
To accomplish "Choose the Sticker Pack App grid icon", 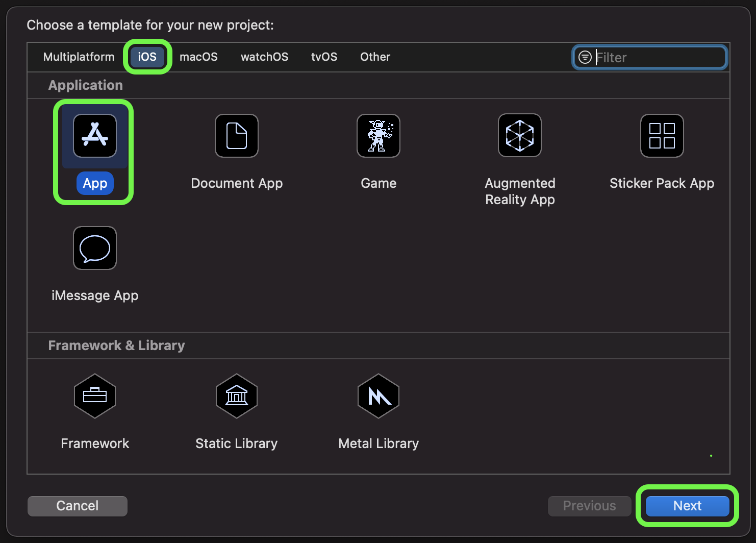I will [x=662, y=136].
